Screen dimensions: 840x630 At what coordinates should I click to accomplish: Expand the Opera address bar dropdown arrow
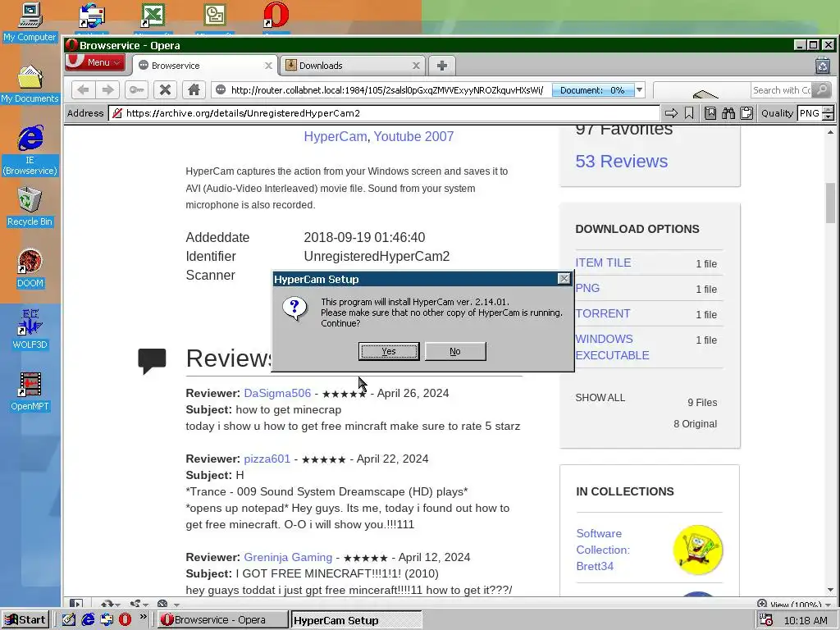(x=639, y=90)
